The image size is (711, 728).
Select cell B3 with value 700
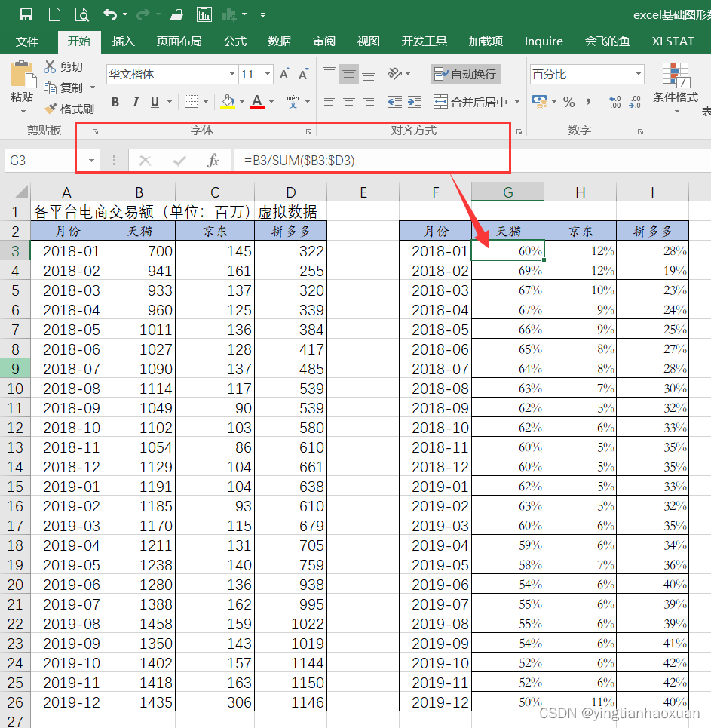(x=139, y=251)
